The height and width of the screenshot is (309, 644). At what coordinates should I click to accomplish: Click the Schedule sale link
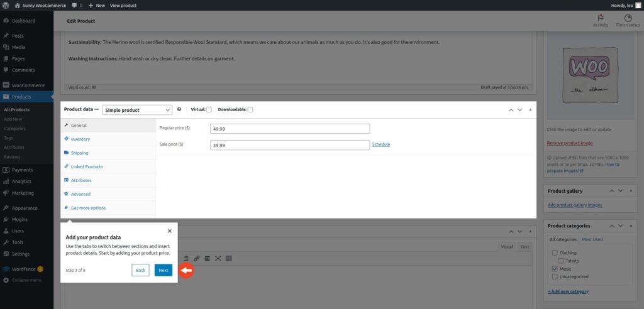coord(381,144)
